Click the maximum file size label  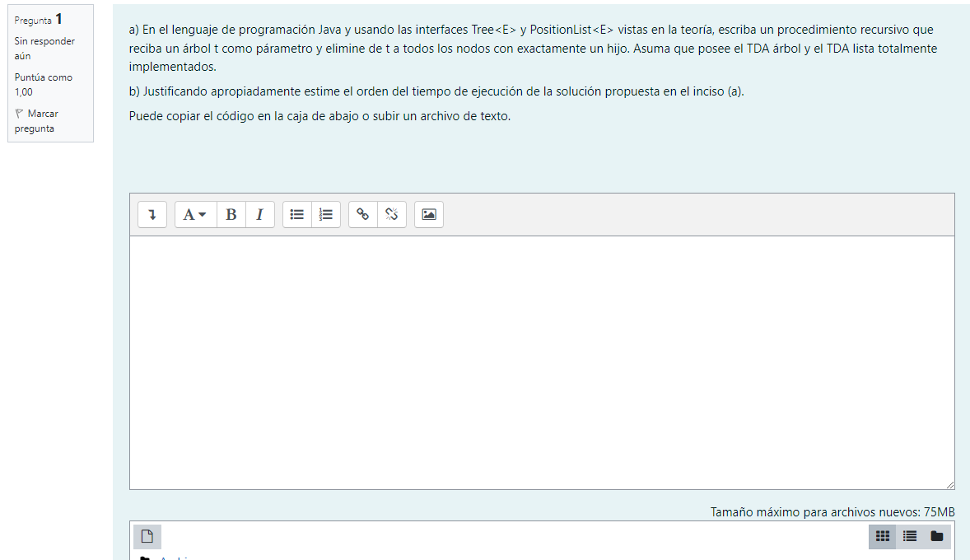point(832,512)
